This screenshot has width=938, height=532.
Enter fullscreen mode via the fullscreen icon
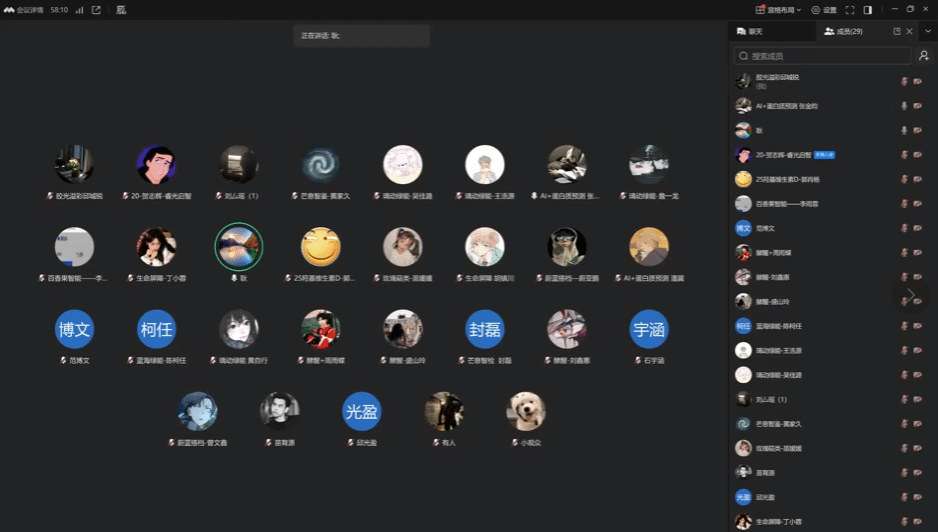(850, 10)
